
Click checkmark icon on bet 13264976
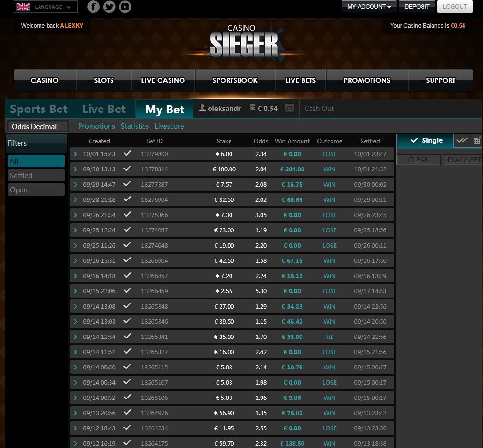click(x=127, y=412)
